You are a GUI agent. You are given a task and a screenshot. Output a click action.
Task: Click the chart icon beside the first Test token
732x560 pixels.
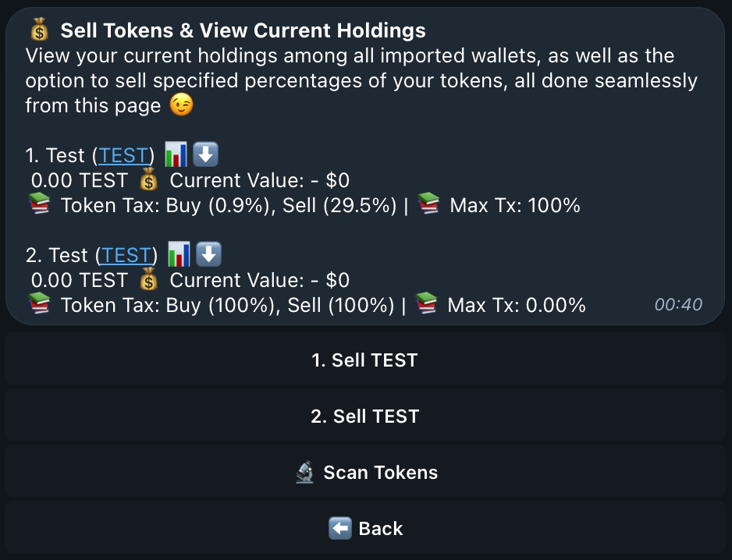(177, 154)
